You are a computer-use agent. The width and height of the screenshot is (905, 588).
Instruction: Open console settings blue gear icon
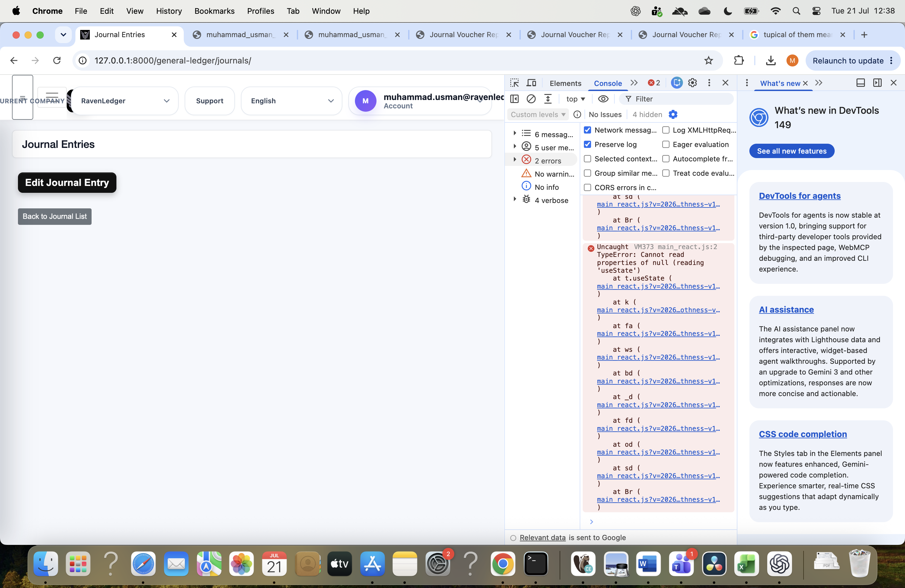pos(673,114)
